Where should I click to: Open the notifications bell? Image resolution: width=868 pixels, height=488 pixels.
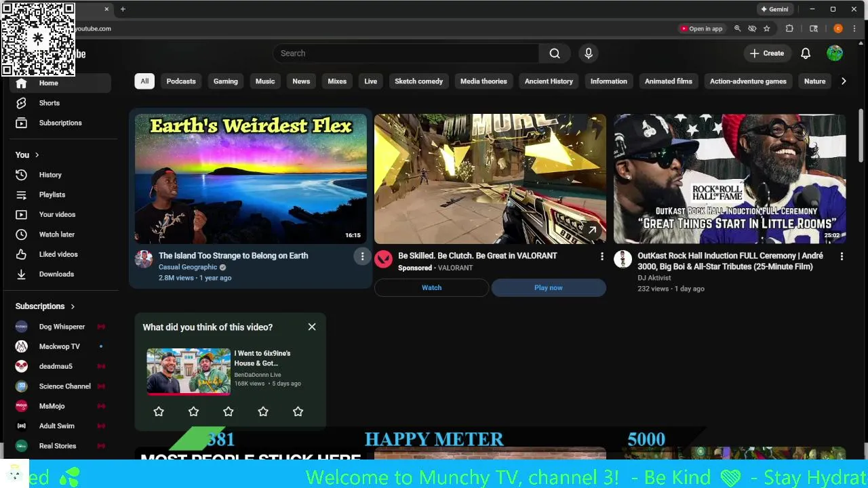[806, 54]
